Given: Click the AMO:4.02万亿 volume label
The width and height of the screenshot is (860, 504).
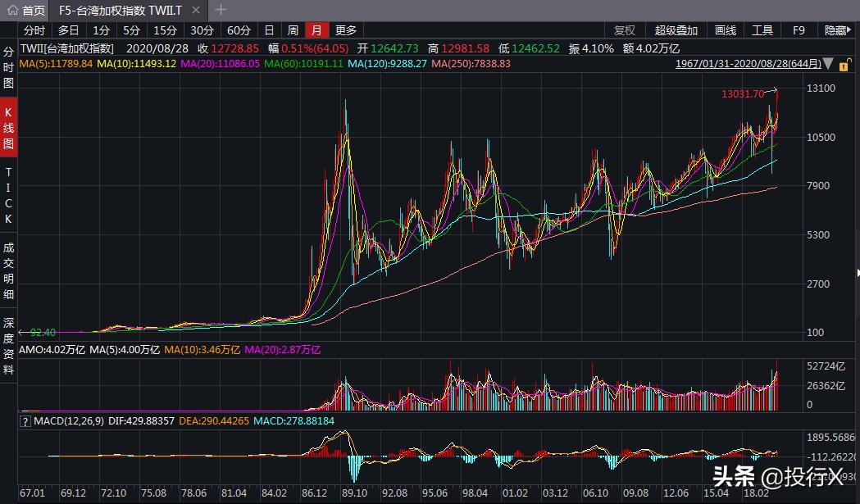Looking at the screenshot, I should pos(52,349).
